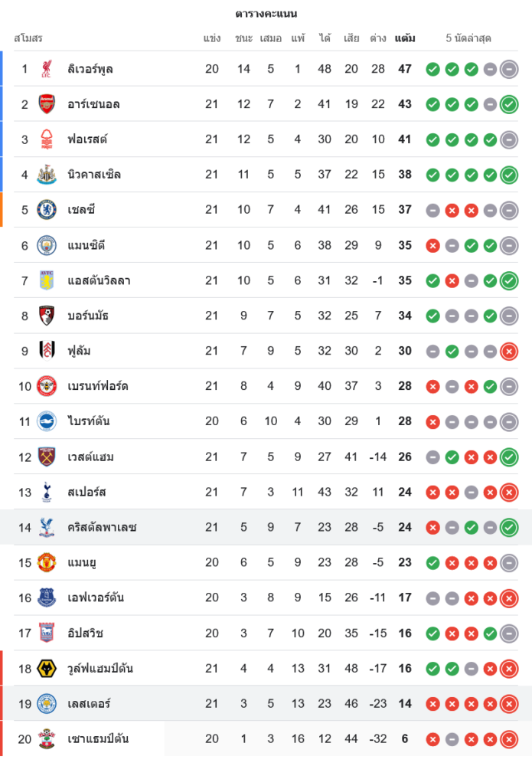
Task: Open Arsenal's circled latest win icon
Action: tap(509, 104)
